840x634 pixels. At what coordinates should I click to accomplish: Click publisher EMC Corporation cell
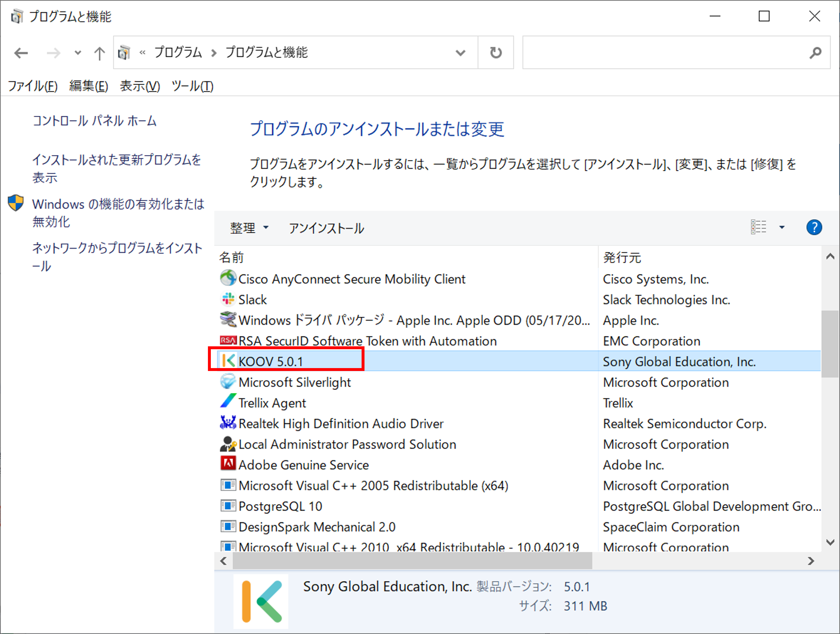coord(651,341)
